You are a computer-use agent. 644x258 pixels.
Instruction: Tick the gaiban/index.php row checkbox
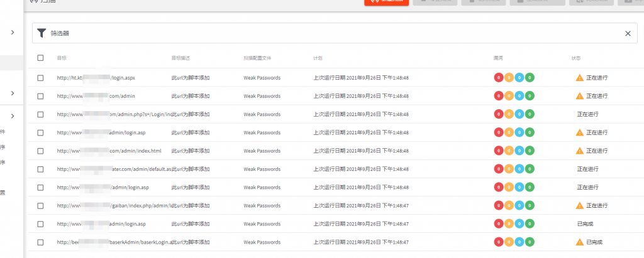click(x=40, y=205)
